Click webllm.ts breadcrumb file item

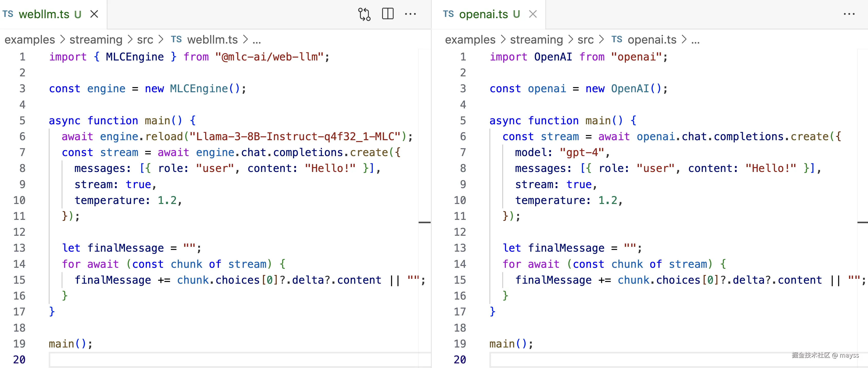tap(212, 40)
